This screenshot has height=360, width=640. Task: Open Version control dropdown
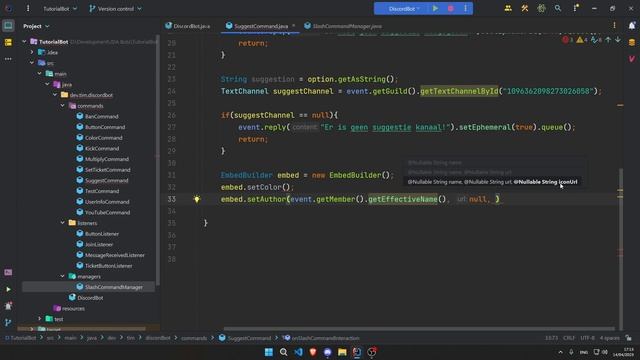click(x=116, y=9)
